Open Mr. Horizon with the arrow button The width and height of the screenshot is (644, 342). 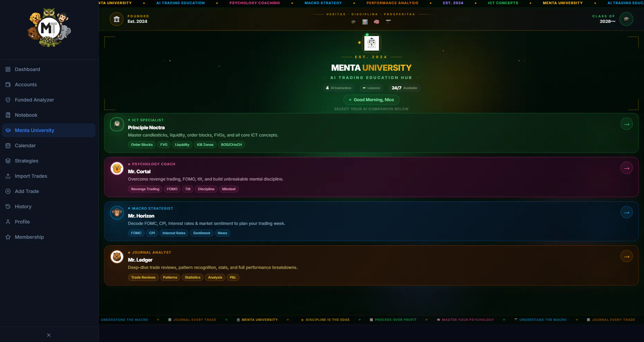[627, 212]
